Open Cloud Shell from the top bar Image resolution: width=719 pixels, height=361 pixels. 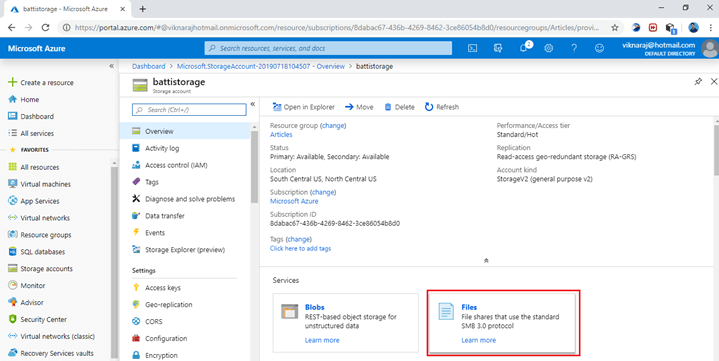472,48
